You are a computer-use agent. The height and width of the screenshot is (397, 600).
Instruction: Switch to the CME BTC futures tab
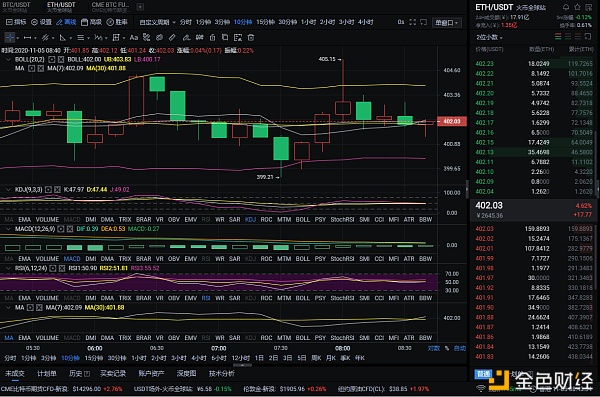111,7
